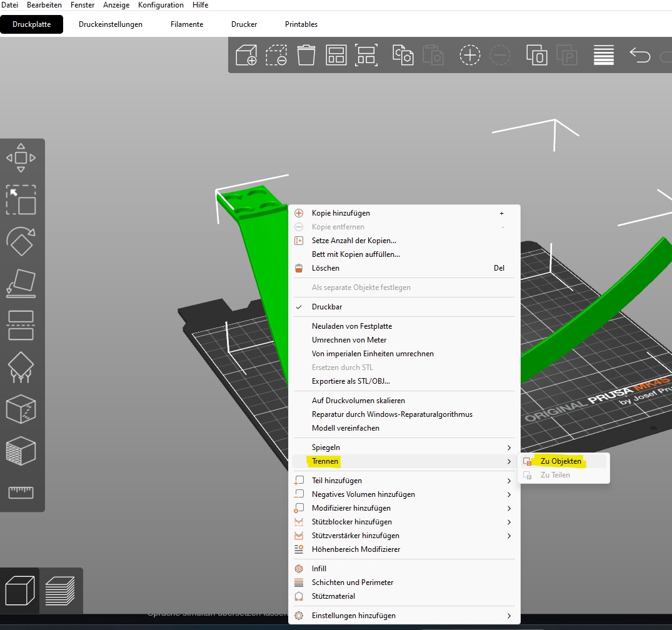Select the Rotate tool in left toolbar
This screenshot has width=672, height=630.
click(21, 241)
